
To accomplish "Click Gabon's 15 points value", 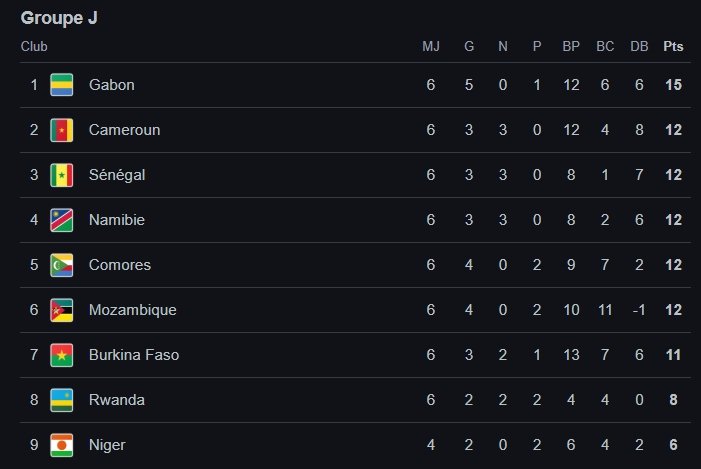I will [673, 85].
